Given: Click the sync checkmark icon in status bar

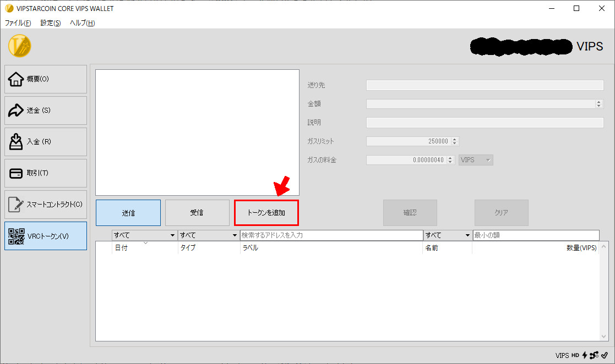Looking at the screenshot, I should 604,355.
